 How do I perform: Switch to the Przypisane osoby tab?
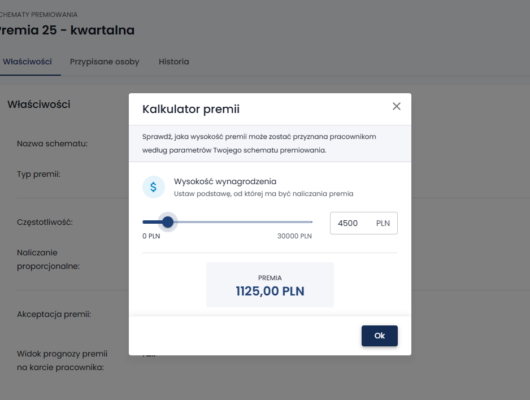[104, 62]
